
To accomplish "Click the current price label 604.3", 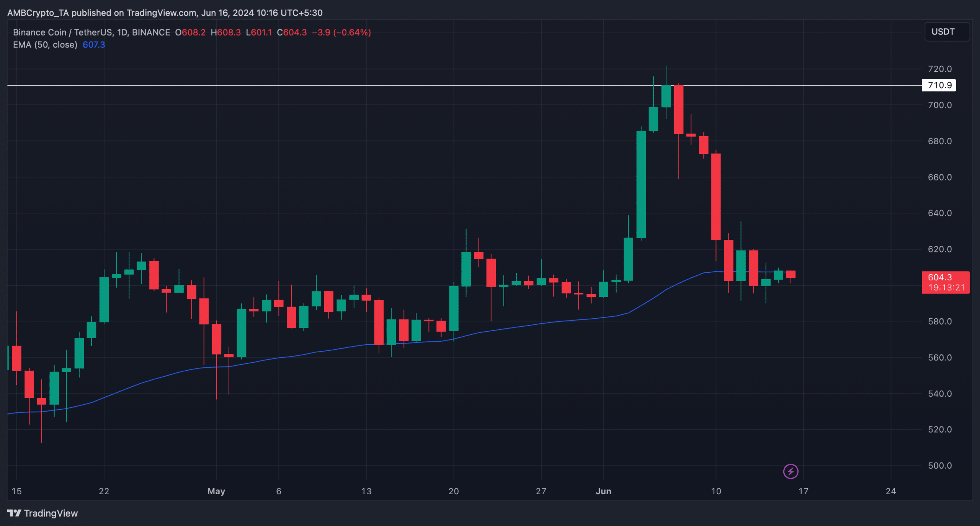I will [x=940, y=277].
